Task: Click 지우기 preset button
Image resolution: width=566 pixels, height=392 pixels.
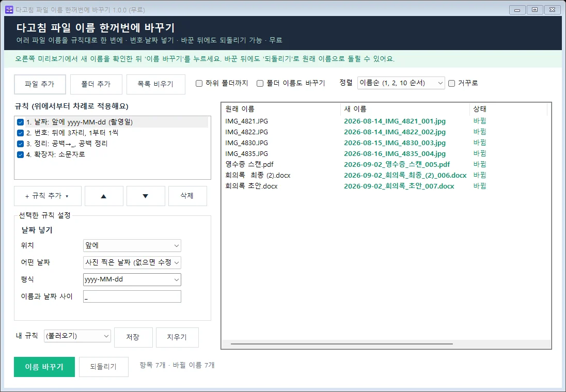Action: click(177, 337)
